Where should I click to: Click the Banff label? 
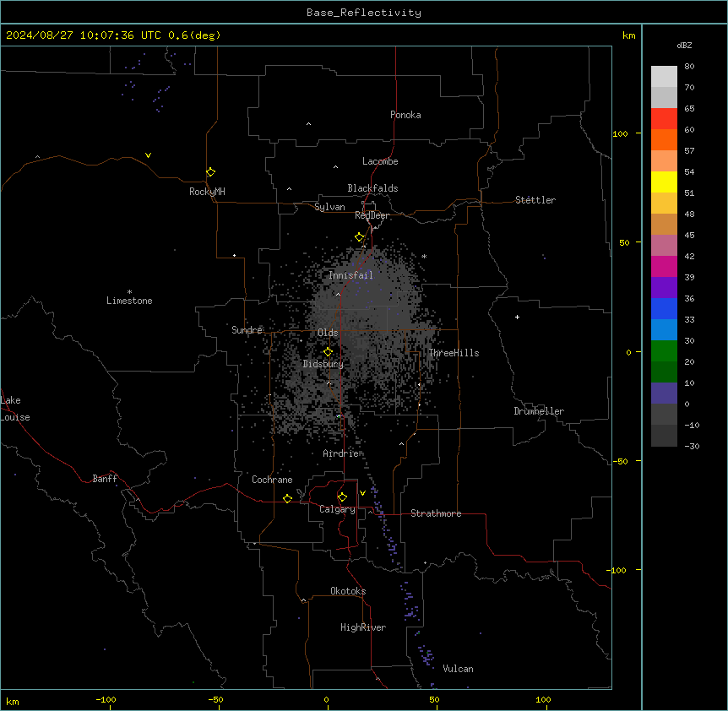pyautogui.click(x=105, y=479)
